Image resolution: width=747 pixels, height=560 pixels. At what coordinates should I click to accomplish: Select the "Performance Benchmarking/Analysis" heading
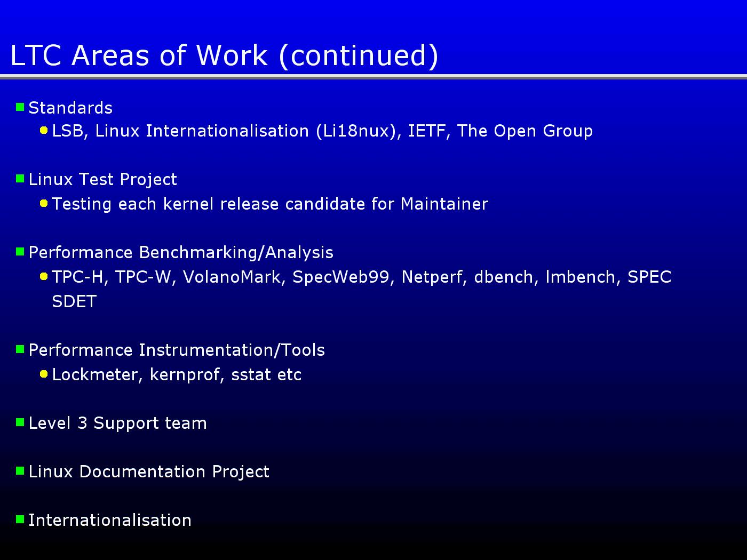[x=181, y=253]
